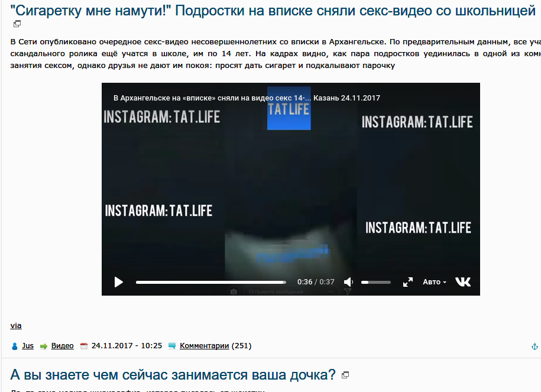
Task: Click the comments speech bubble icon
Action: (x=172, y=346)
